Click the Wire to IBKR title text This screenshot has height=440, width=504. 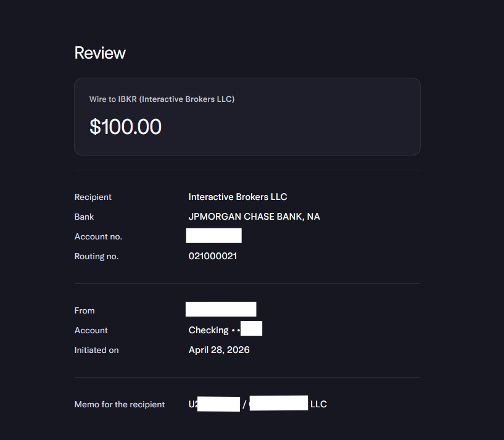[162, 99]
